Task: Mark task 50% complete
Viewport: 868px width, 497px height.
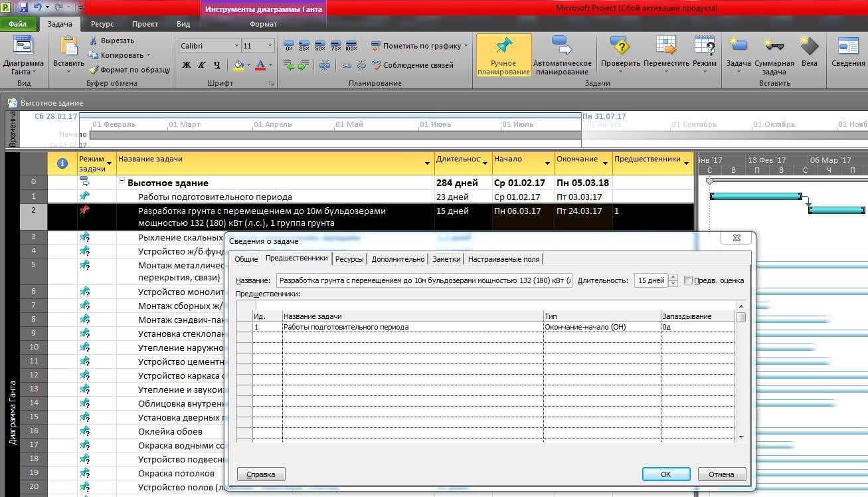Action: [x=320, y=46]
